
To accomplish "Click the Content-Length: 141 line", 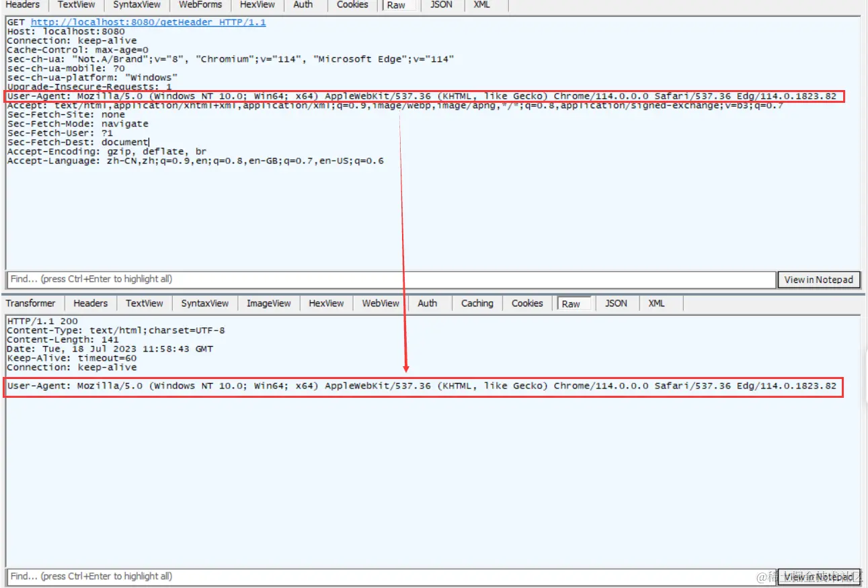I will pos(63,340).
